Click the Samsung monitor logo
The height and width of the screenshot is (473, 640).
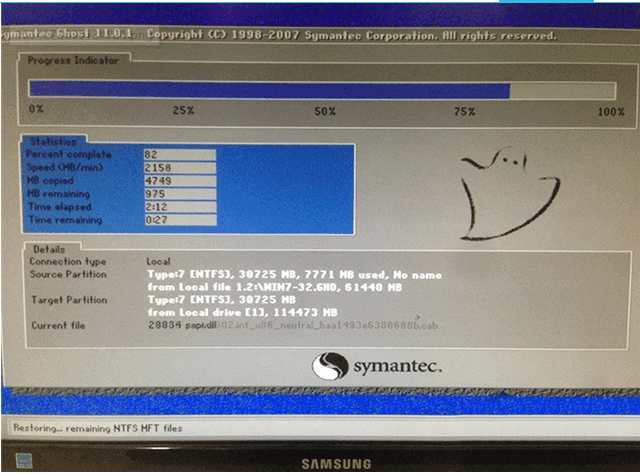pyautogui.click(x=336, y=464)
